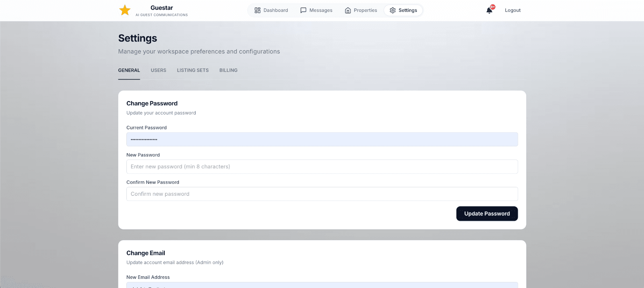Click the Settings gear icon
Viewport: 644px width, 288px height.
coord(392,10)
